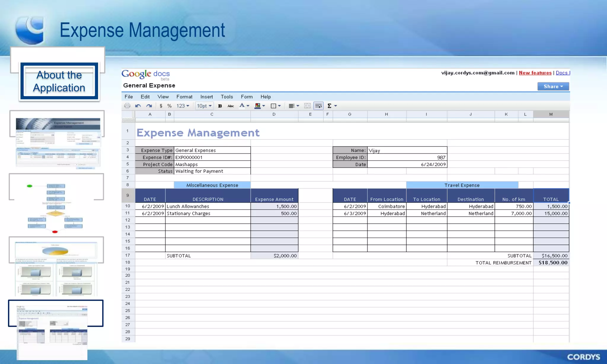Click the General Expenses cell
607x364 pixels.
212,150
